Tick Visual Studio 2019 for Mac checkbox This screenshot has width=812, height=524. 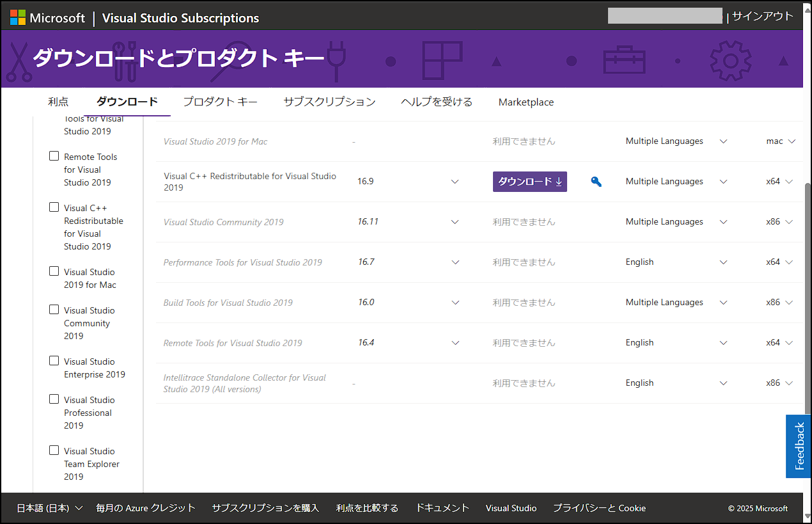54,271
